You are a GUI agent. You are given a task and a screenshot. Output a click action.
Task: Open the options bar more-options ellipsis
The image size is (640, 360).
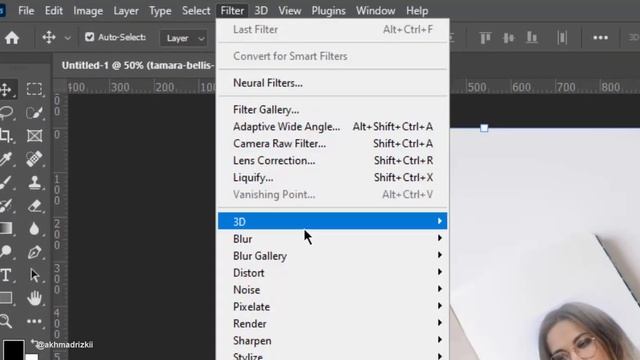click(600, 38)
